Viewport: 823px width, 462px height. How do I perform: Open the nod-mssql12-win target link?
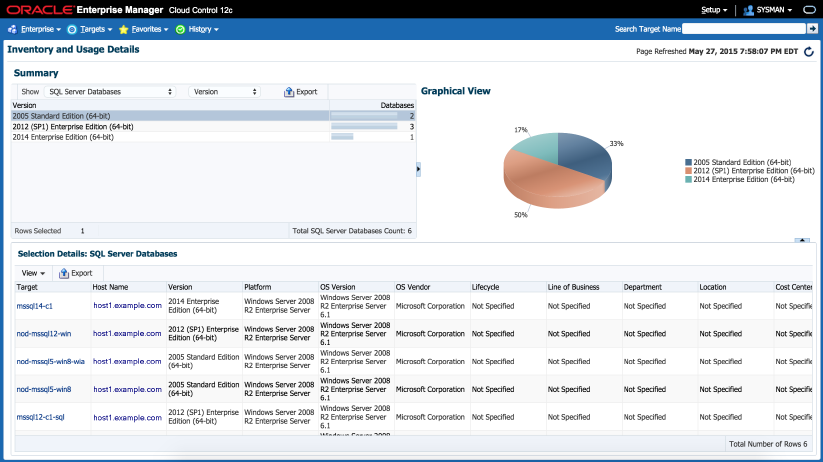[x=44, y=334]
